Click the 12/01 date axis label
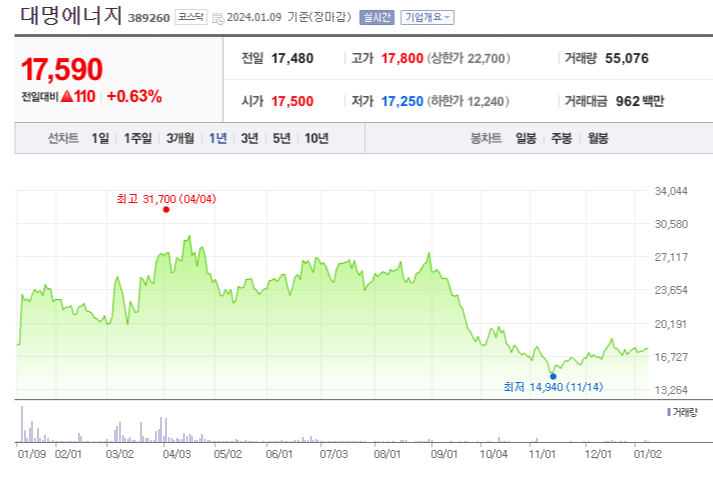 point(598,454)
